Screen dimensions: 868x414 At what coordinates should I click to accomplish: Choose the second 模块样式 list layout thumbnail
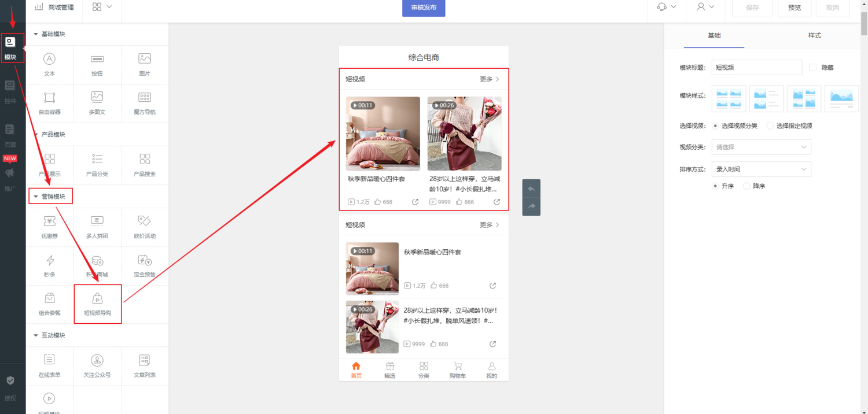[766, 98]
